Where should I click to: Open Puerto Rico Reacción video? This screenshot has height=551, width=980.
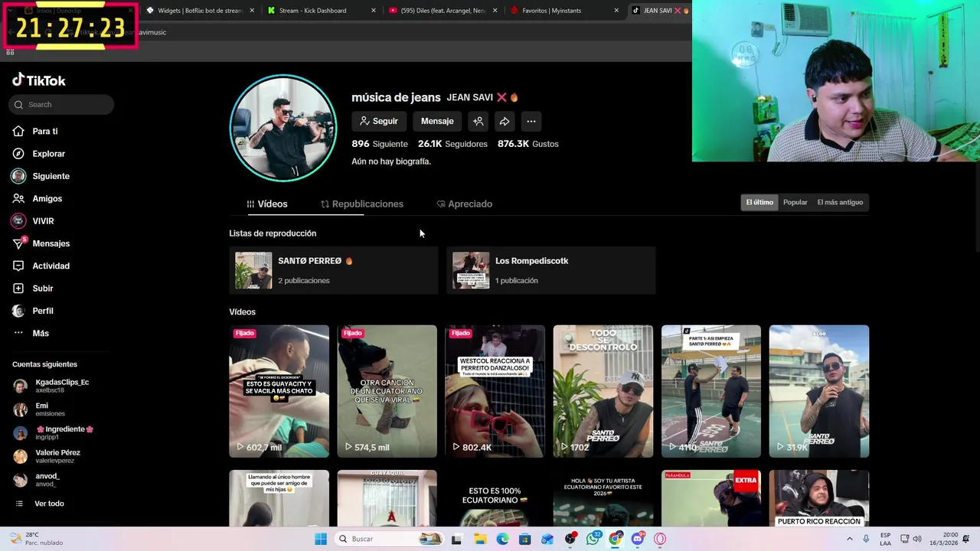click(819, 498)
